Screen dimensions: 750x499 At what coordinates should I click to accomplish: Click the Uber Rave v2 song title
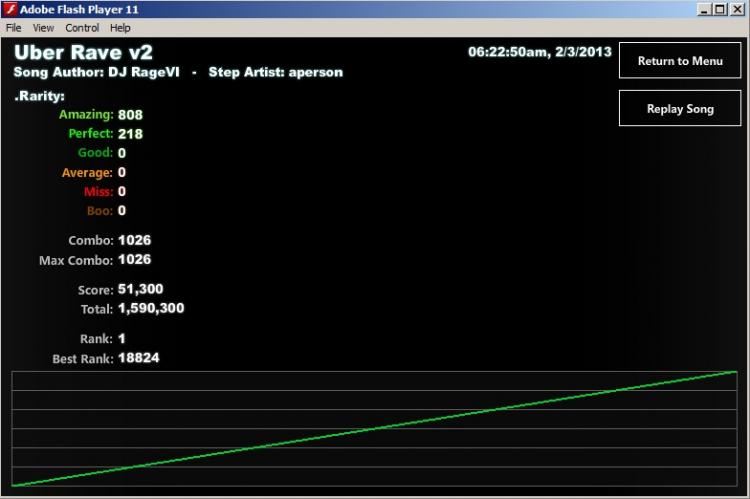[83, 52]
